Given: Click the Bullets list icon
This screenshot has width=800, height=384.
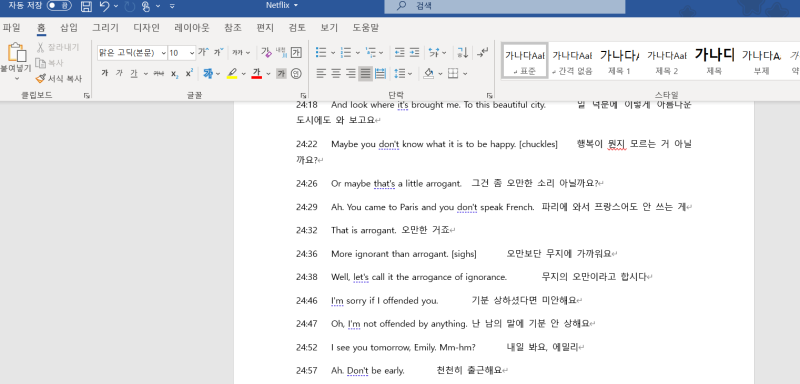Looking at the screenshot, I should point(321,52).
